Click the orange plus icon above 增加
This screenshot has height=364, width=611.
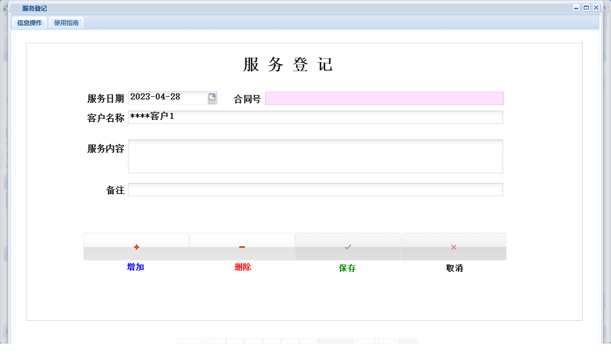(x=136, y=246)
